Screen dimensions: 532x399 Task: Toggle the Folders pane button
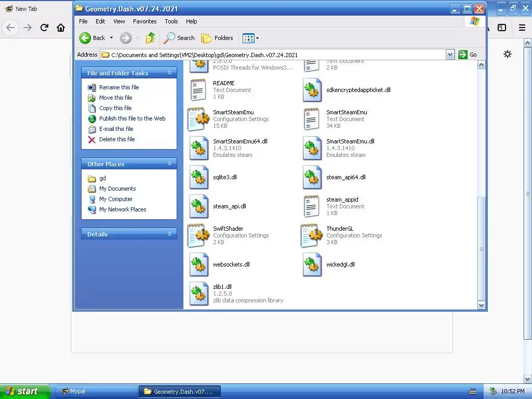217,38
